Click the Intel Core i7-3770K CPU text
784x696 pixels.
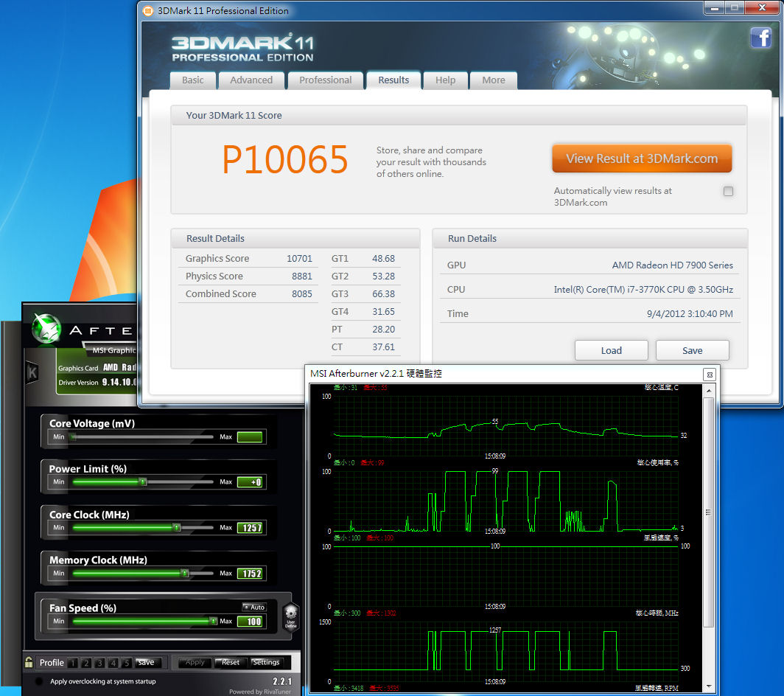pos(643,290)
